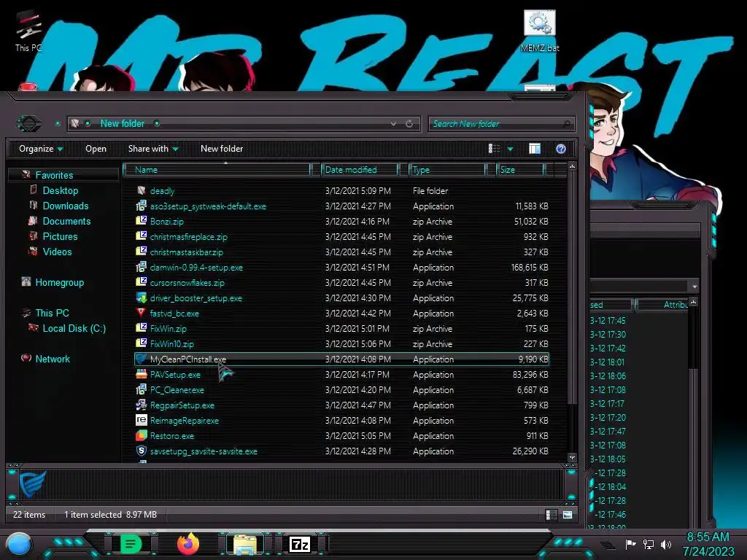The width and height of the screenshot is (747, 560).
Task: Toggle the preview pane icon
Action: [x=535, y=149]
